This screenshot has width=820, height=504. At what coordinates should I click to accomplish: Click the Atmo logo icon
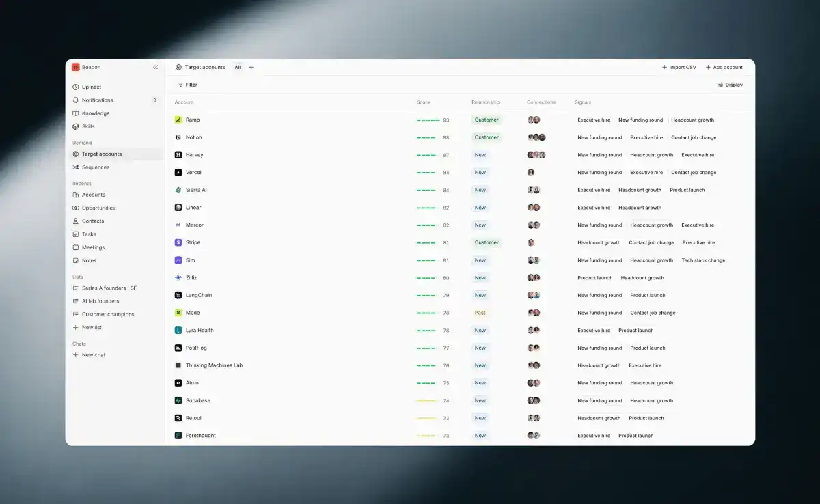[178, 383]
